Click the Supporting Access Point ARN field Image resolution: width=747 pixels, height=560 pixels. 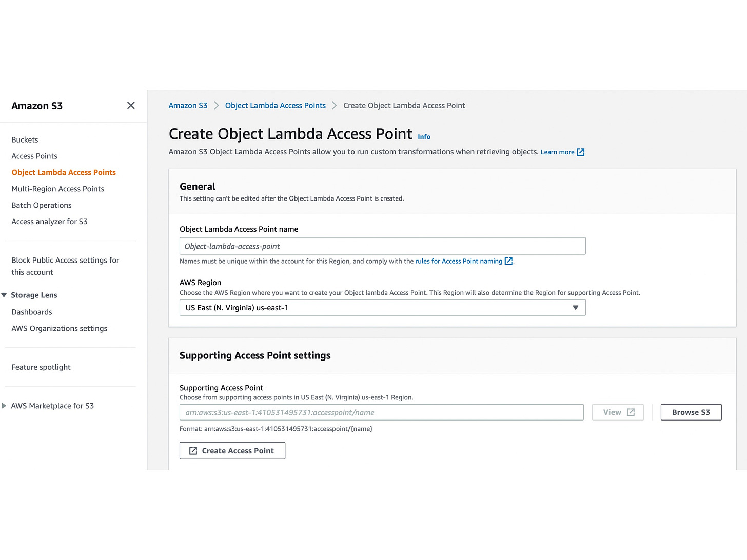(x=381, y=412)
